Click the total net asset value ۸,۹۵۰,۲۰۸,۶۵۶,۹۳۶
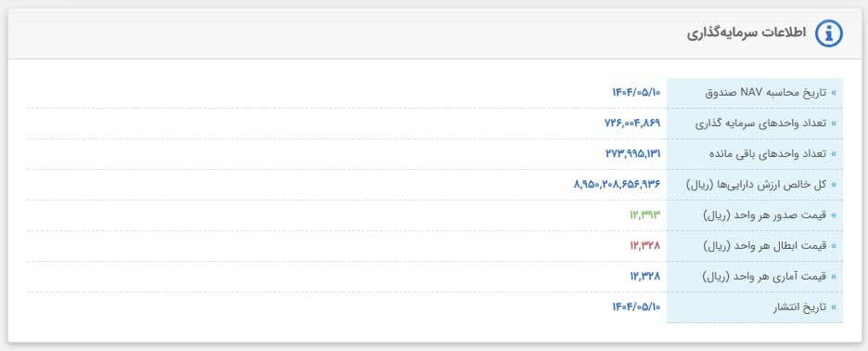This screenshot has height=351, width=868. tap(618, 184)
